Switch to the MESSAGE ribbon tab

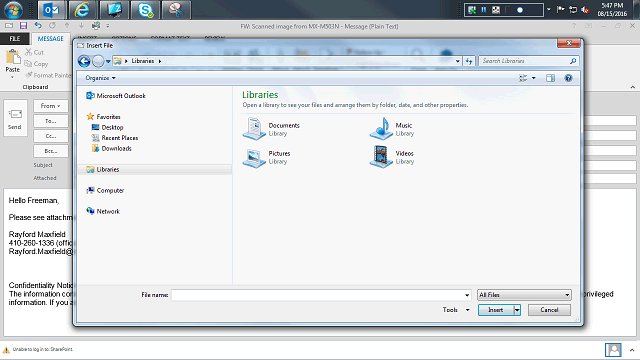51,39
